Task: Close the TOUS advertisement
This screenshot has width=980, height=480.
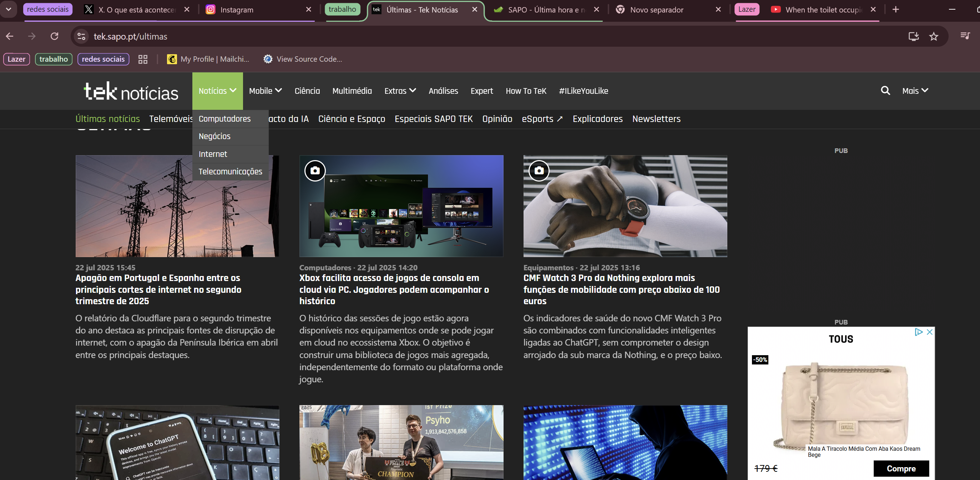Action: [929, 332]
